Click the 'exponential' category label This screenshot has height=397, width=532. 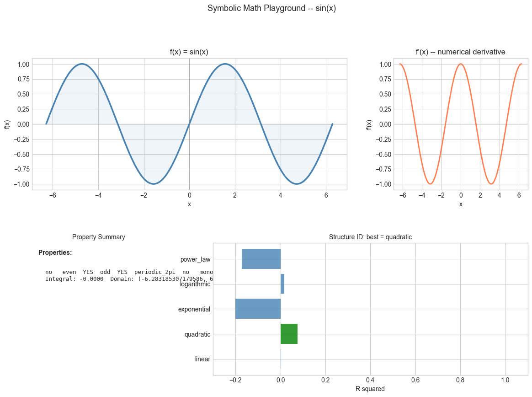pos(194,309)
